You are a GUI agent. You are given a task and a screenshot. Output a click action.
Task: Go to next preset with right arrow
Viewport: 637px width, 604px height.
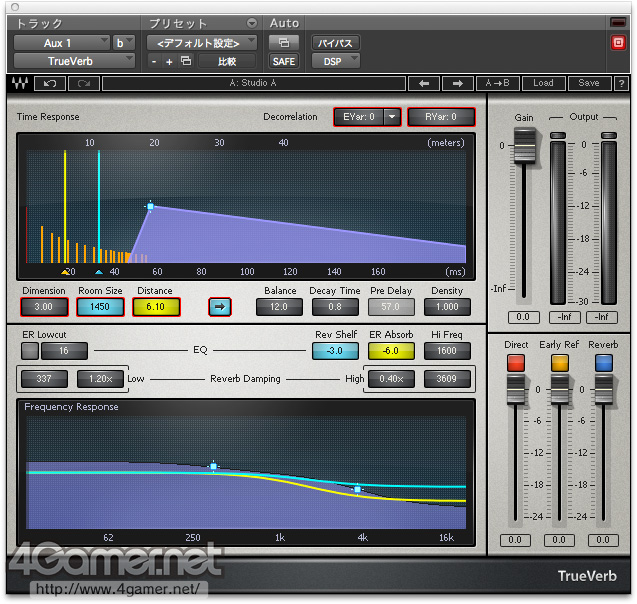click(457, 83)
